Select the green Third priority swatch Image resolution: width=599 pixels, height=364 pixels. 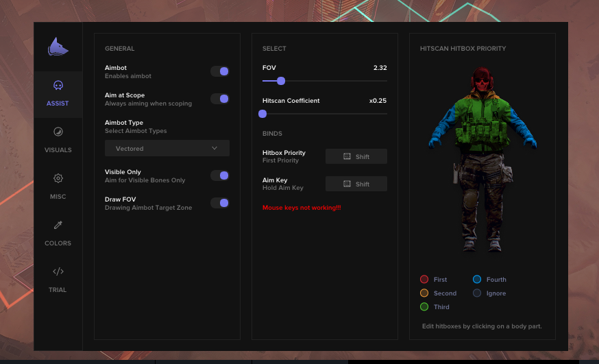tap(424, 307)
